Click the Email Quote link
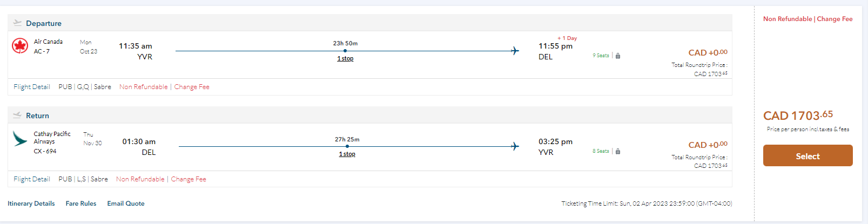868x224 pixels. [x=126, y=203]
